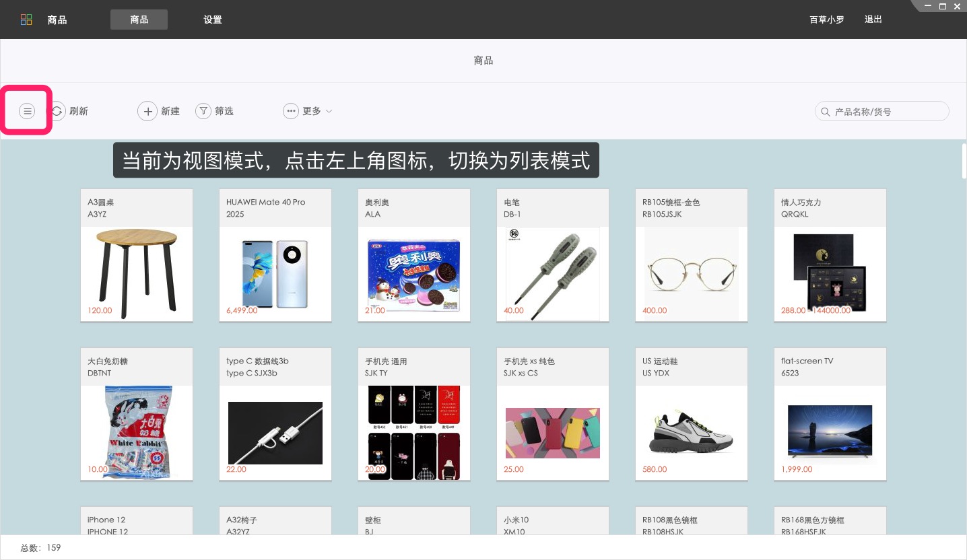
Task: Click the 新建 label
Action: point(170,111)
